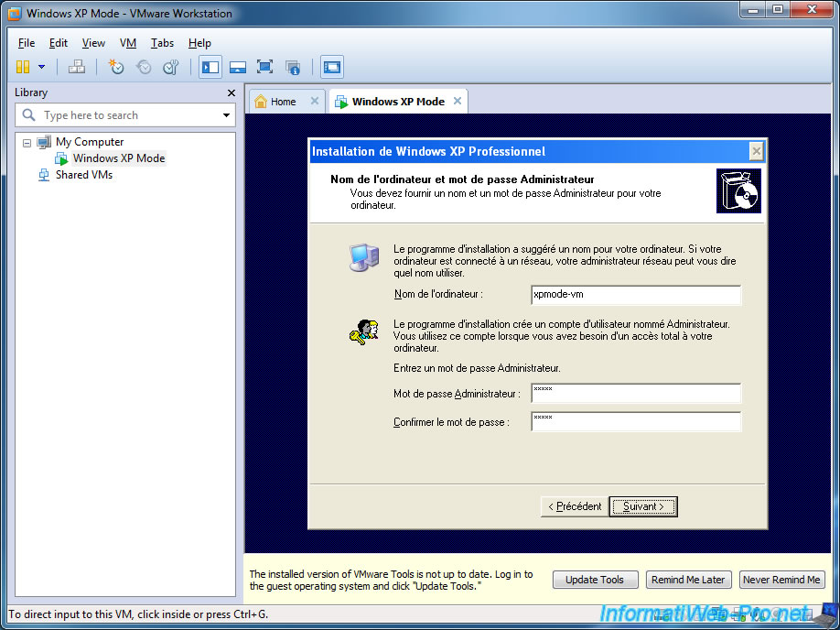Click the library search field
840x630 pixels.
tap(125, 115)
